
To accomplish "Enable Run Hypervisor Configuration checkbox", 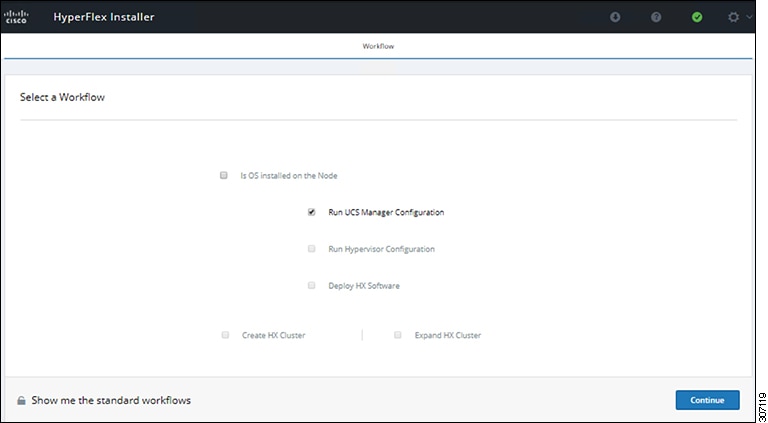I will tap(312, 249).
